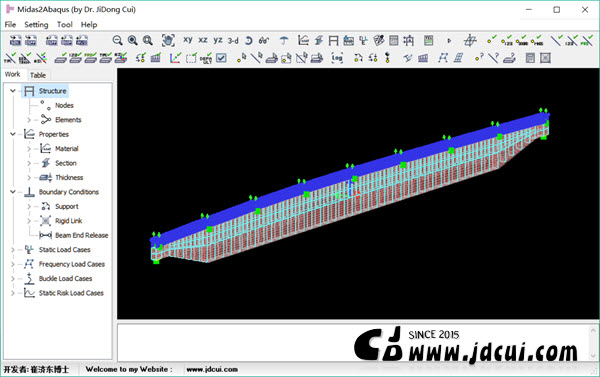Click the www.jdcui.com link in status bar
Screen dimensions: 600x377
coord(212,369)
